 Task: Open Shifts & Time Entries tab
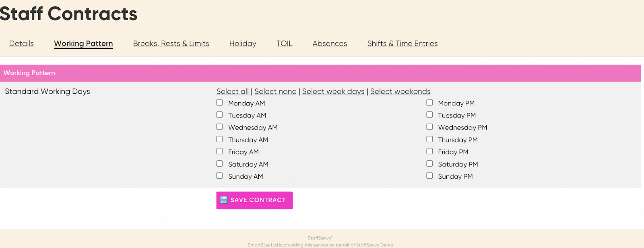click(402, 43)
